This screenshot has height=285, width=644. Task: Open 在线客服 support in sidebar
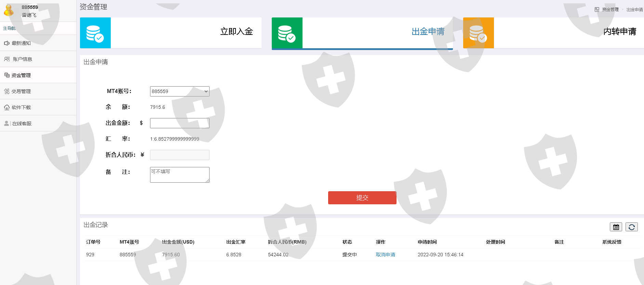tap(22, 124)
